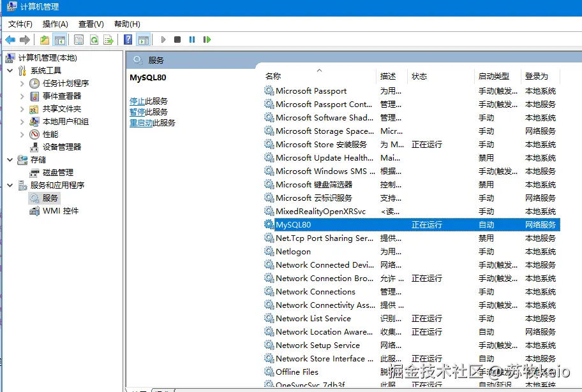
Task: Sort by the 状态 column header
Action: 441,76
